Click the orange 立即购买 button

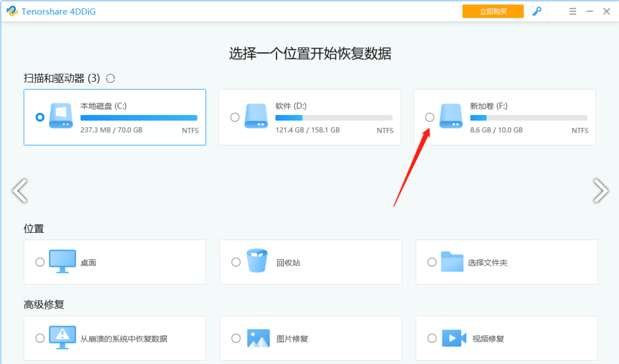493,12
